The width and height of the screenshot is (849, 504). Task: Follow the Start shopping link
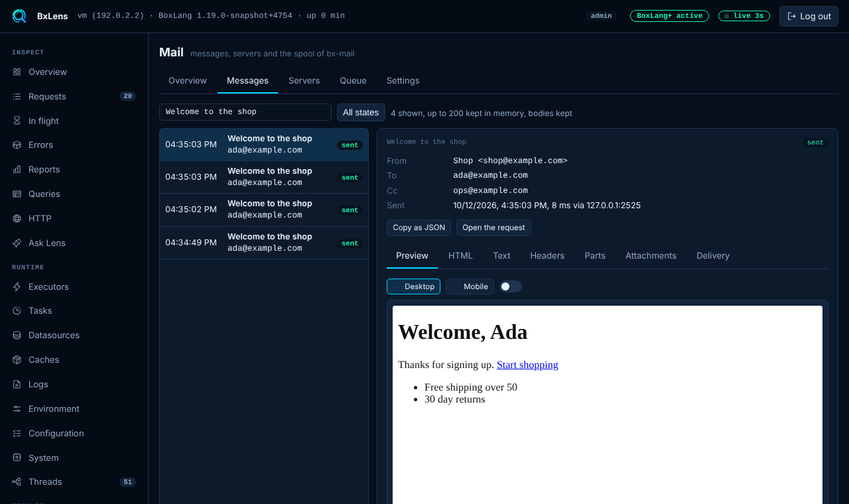click(x=527, y=365)
